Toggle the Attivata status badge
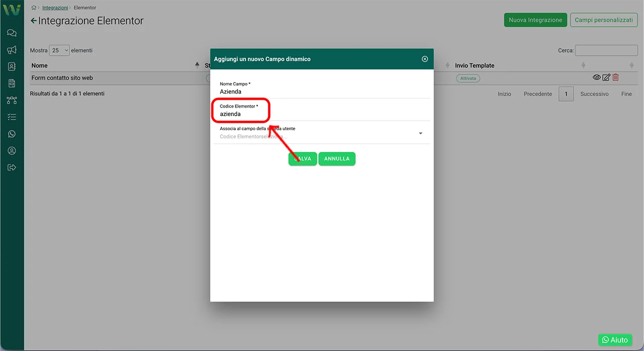644x351 pixels. tap(468, 78)
